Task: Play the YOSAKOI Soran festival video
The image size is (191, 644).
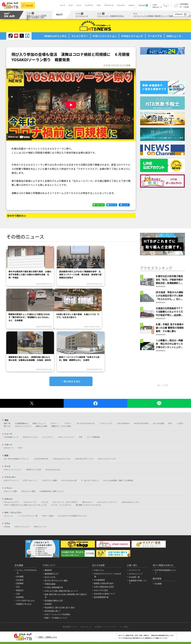Action: (x=71, y=105)
